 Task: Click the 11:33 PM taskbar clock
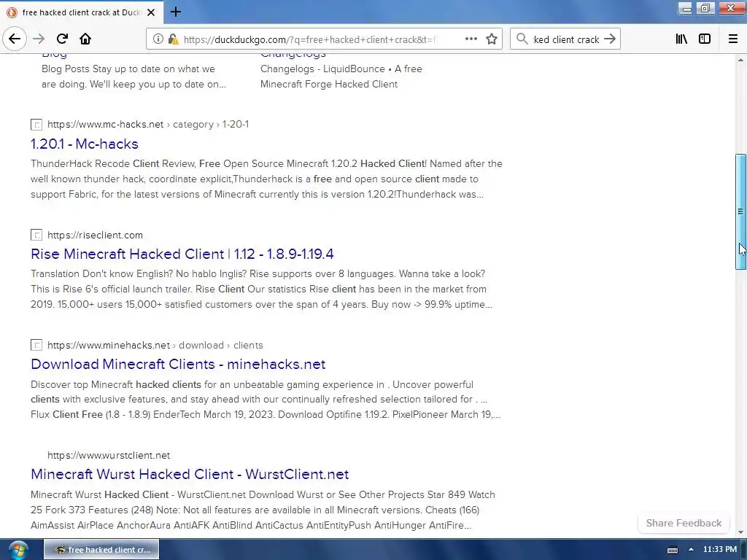click(x=720, y=550)
